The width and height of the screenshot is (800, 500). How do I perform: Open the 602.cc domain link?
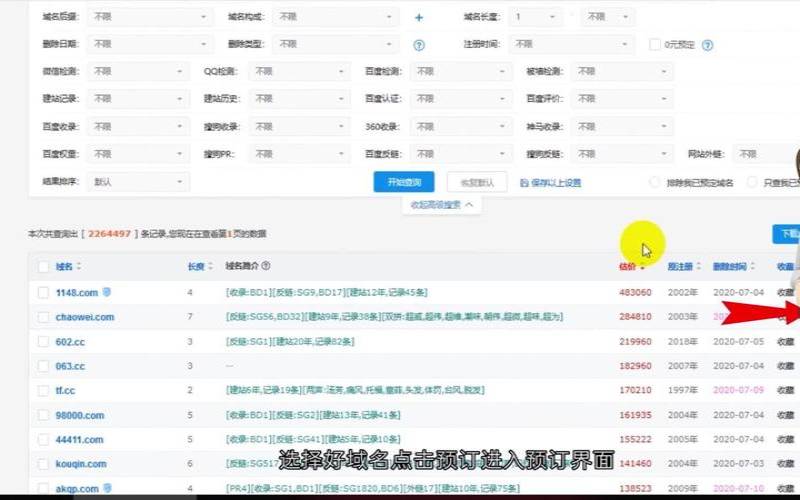pos(70,341)
